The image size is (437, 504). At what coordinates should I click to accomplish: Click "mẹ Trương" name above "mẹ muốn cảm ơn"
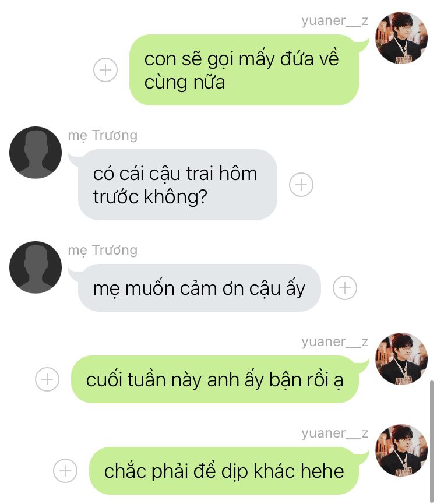pyautogui.click(x=103, y=250)
